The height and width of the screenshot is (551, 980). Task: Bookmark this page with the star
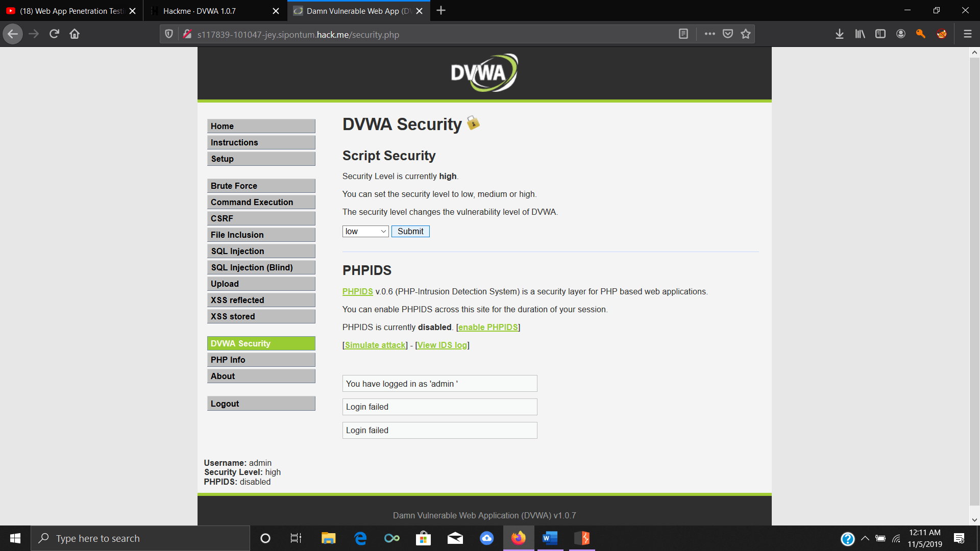pyautogui.click(x=746, y=34)
